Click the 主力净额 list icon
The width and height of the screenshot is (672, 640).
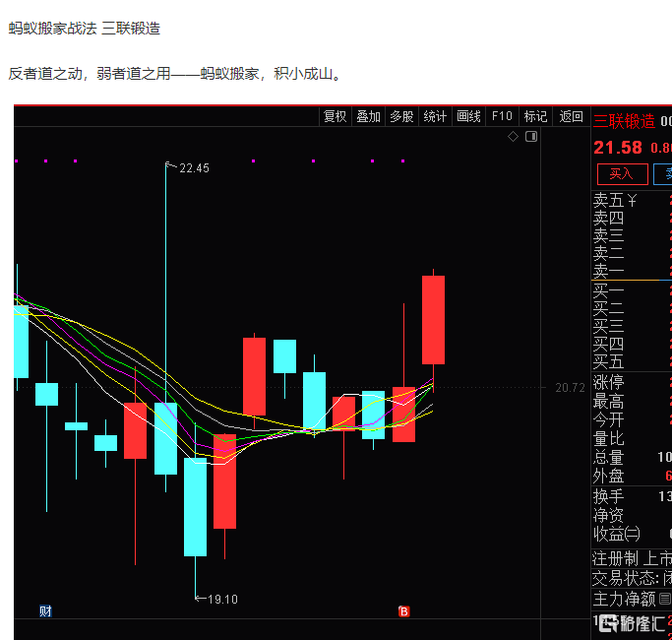[665, 599]
